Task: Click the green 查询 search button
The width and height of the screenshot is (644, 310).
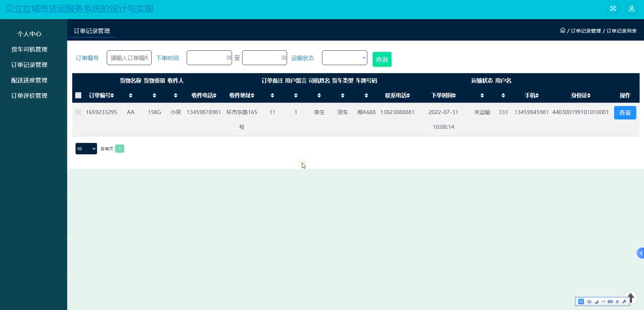Action: 382,59
